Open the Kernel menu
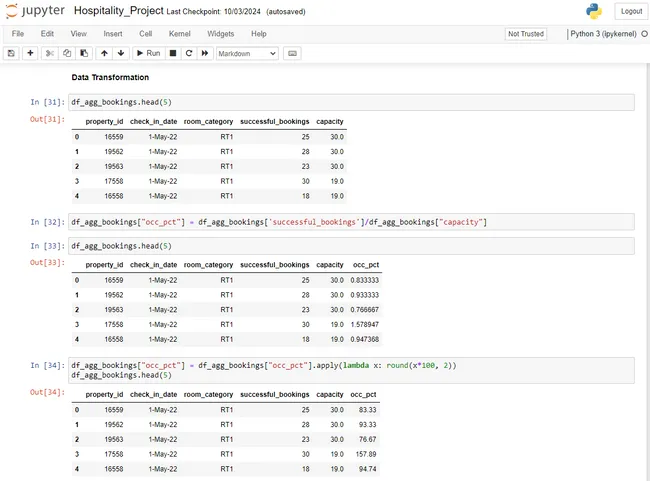 (x=179, y=34)
